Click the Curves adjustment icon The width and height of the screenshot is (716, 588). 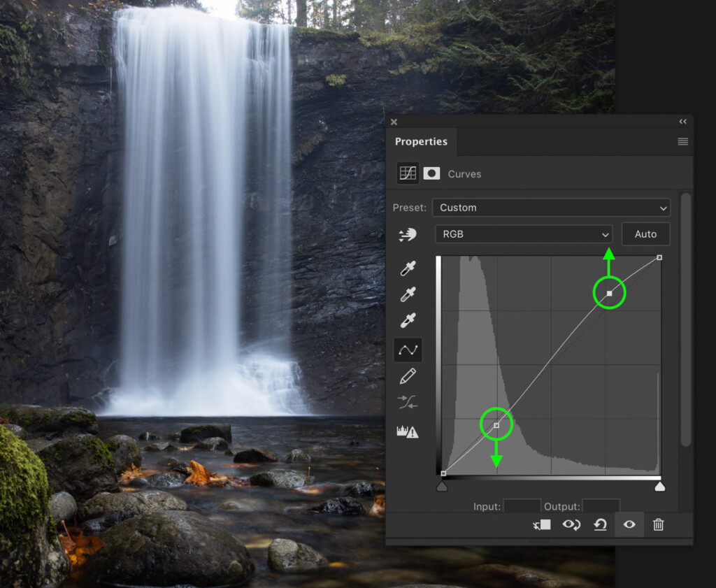(x=408, y=173)
